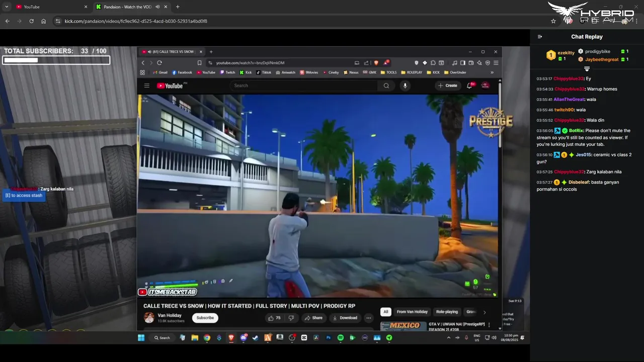644x362 pixels.
Task: Reload the kick.com page
Action: click(x=31, y=21)
